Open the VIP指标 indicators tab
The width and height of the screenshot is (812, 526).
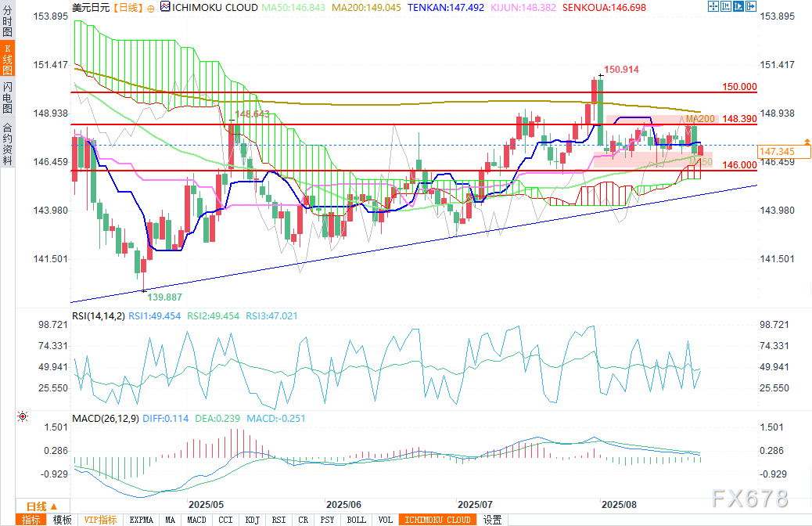pyautogui.click(x=100, y=520)
